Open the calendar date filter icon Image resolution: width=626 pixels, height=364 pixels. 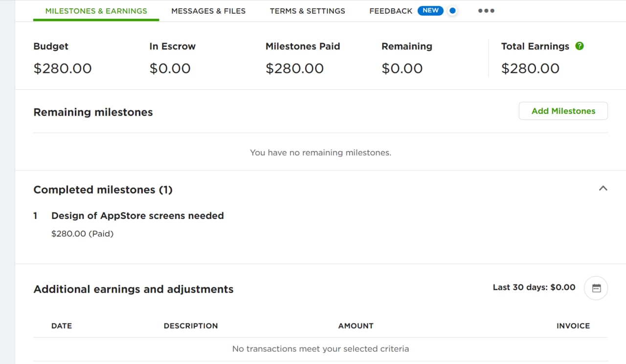[x=596, y=288]
